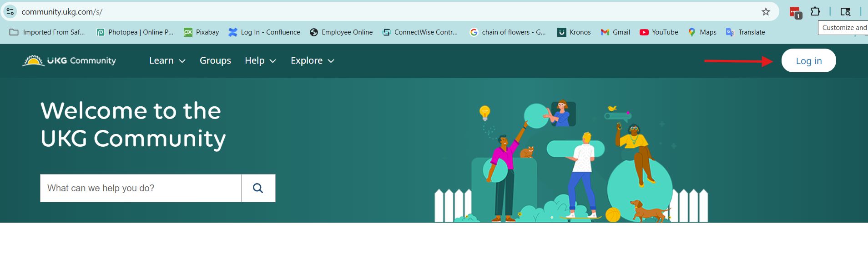Focus the 'What can we help you do?' search field
This screenshot has width=868, height=259.
coord(141,188)
